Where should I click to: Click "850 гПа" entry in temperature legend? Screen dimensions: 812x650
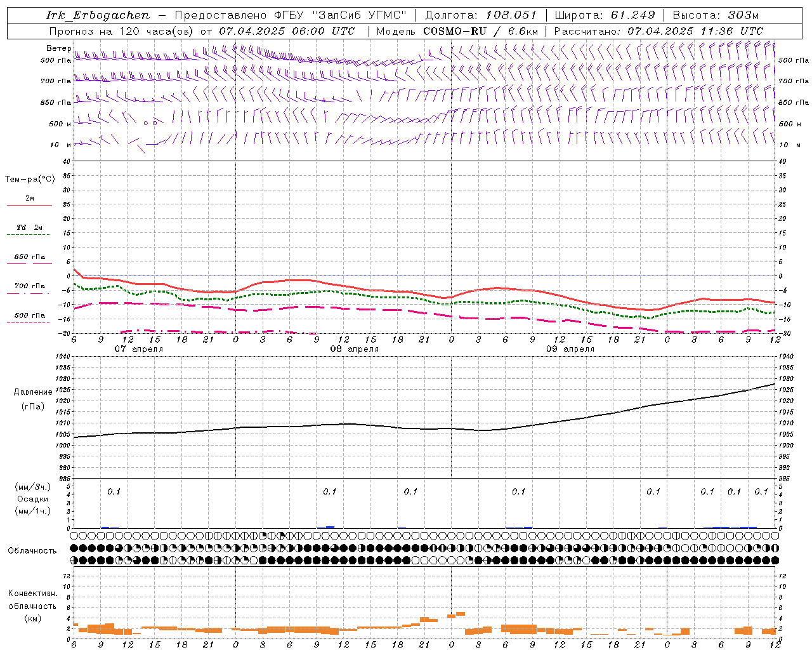[x=30, y=257]
